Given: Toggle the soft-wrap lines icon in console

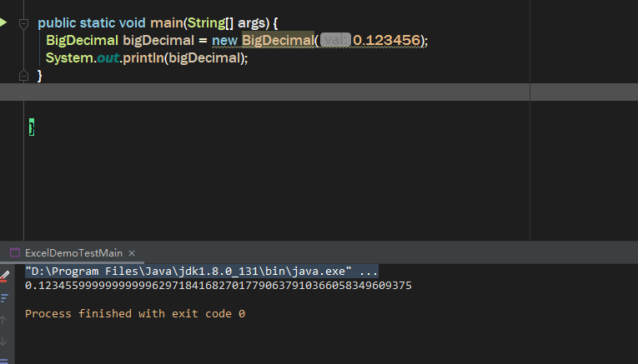Looking at the screenshot, I should [x=4, y=297].
